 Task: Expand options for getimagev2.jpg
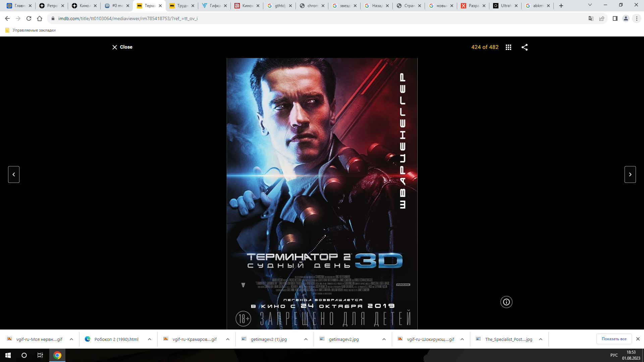[x=384, y=339]
